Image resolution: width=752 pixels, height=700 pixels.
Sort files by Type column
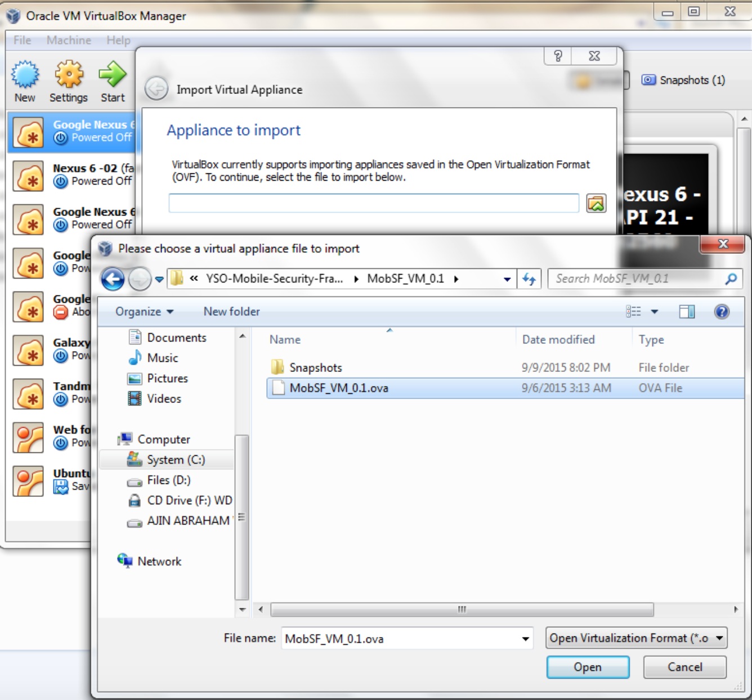click(x=651, y=339)
